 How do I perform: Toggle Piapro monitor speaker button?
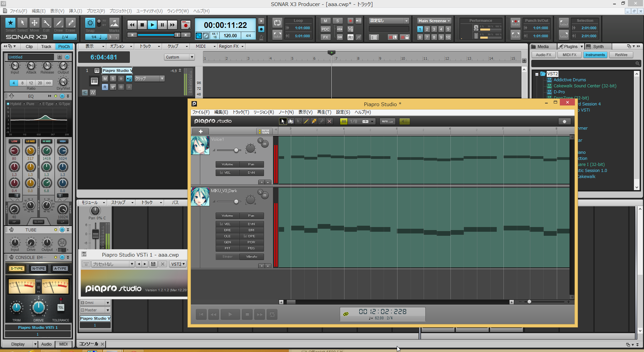(405, 121)
